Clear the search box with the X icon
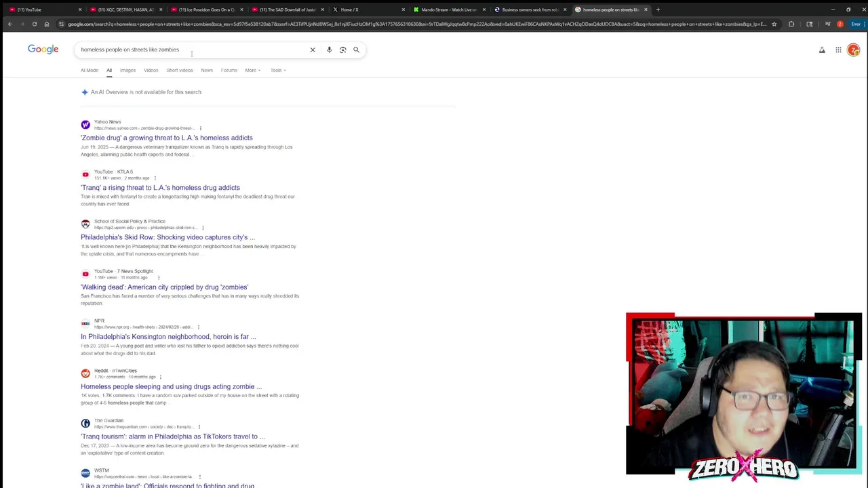Image resolution: width=868 pixels, height=488 pixels. point(313,49)
